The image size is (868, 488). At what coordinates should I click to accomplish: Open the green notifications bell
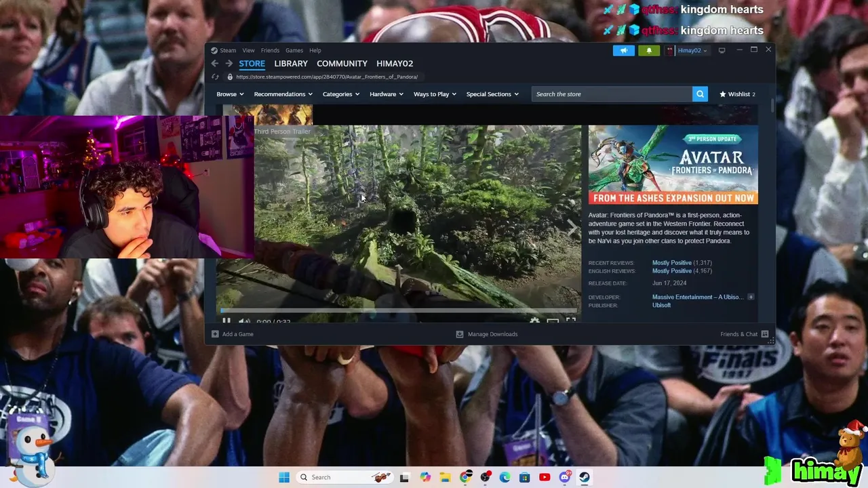coord(649,50)
